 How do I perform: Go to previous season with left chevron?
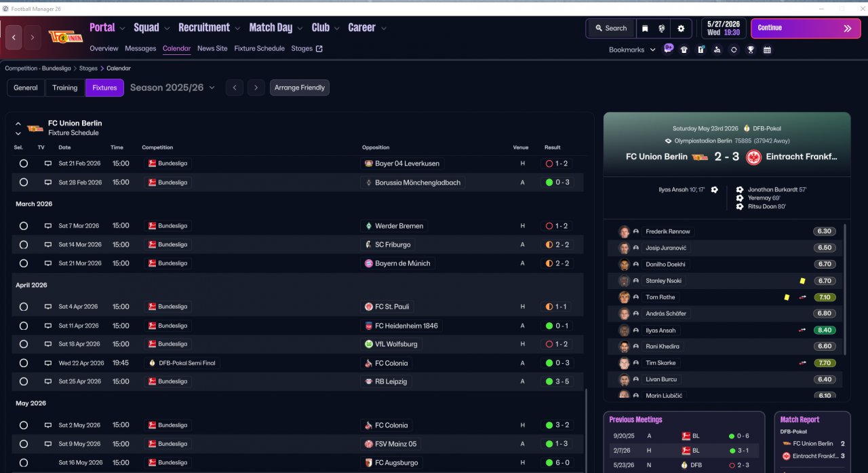coord(235,88)
